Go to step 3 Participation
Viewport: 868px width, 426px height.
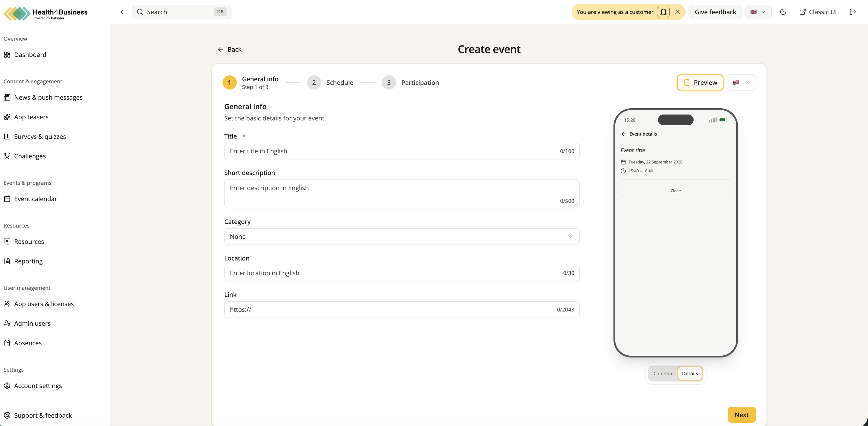[x=410, y=82]
